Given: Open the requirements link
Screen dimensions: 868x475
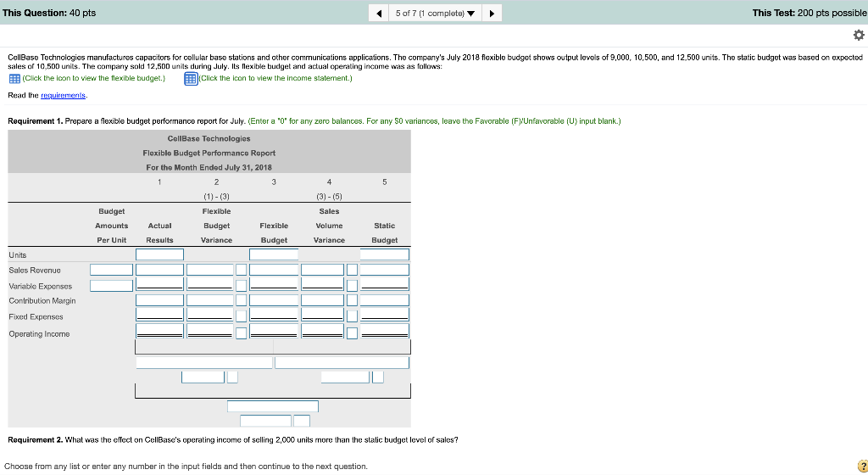Looking at the screenshot, I should 63,95.
